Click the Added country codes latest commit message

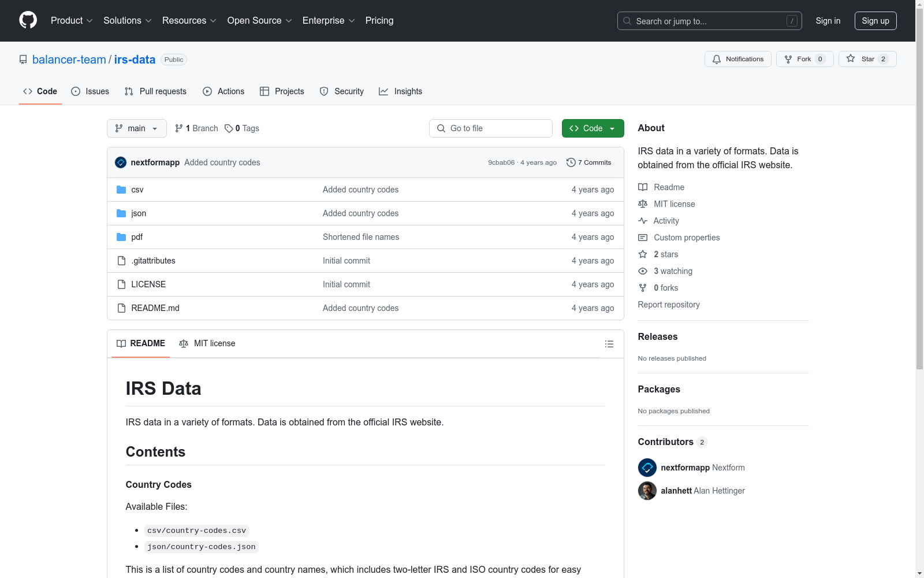tap(222, 162)
